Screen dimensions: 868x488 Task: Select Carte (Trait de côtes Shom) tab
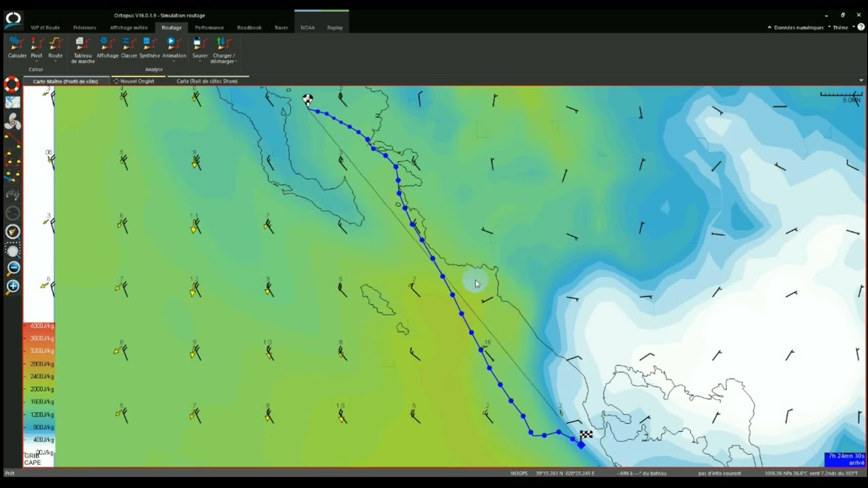[207, 81]
